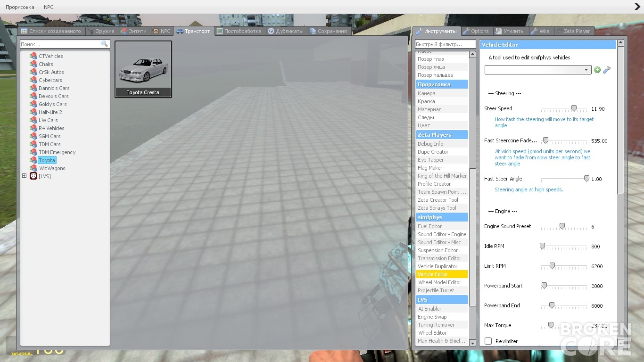Image resolution: width=644 pixels, height=362 pixels.
Task: Click the green add preset icon
Action: tap(597, 70)
